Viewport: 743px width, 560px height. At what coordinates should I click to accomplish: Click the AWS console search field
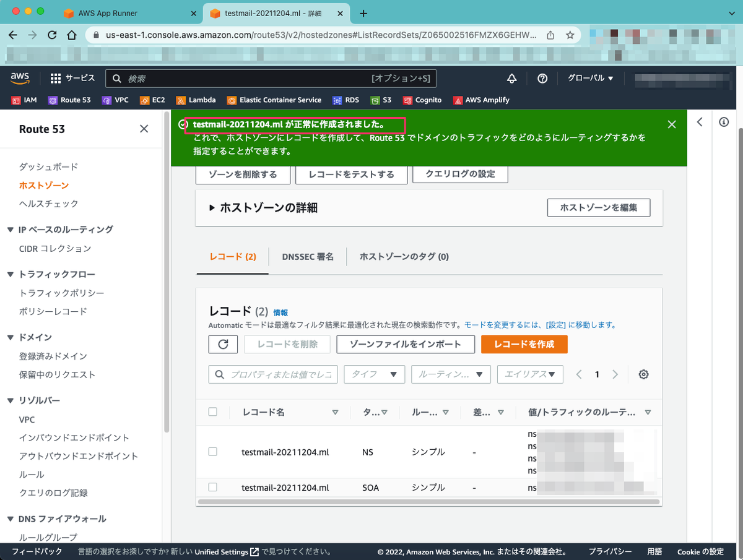(x=271, y=79)
